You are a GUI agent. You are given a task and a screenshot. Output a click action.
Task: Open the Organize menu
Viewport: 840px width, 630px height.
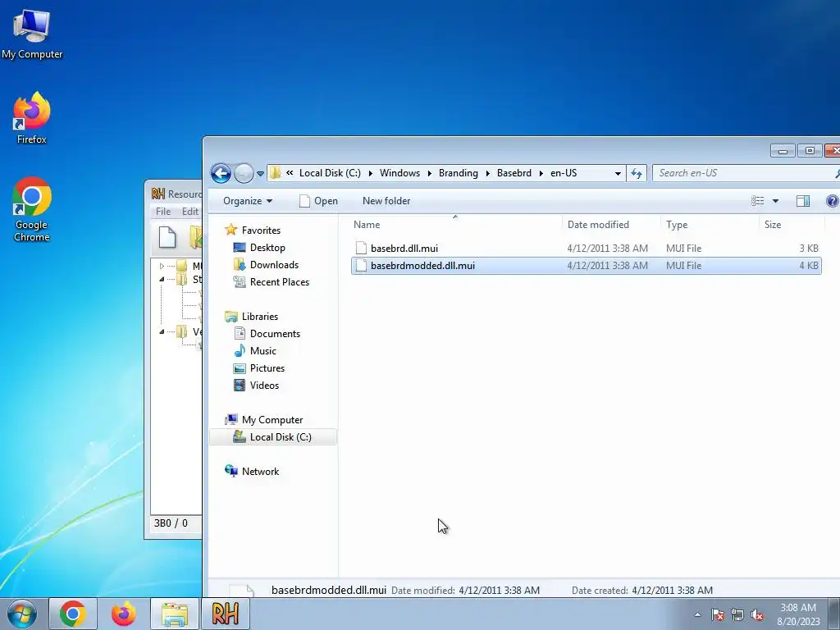click(248, 201)
